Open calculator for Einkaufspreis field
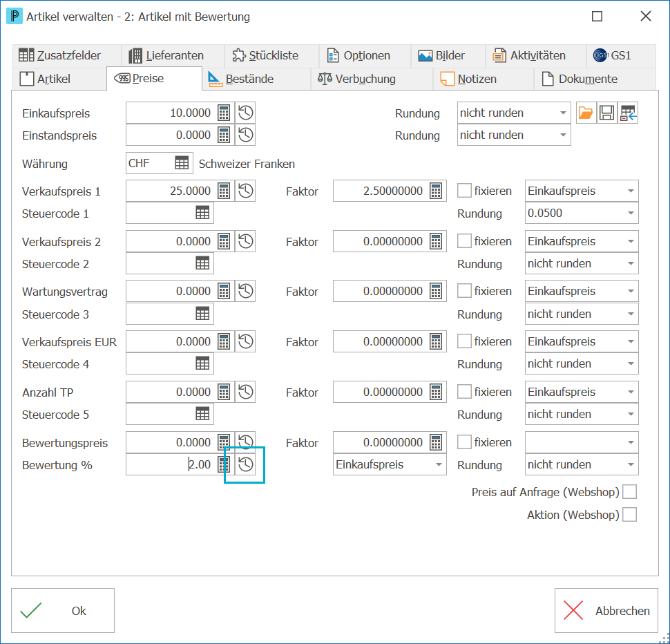Screen dimensions: 670x644 click(x=224, y=113)
